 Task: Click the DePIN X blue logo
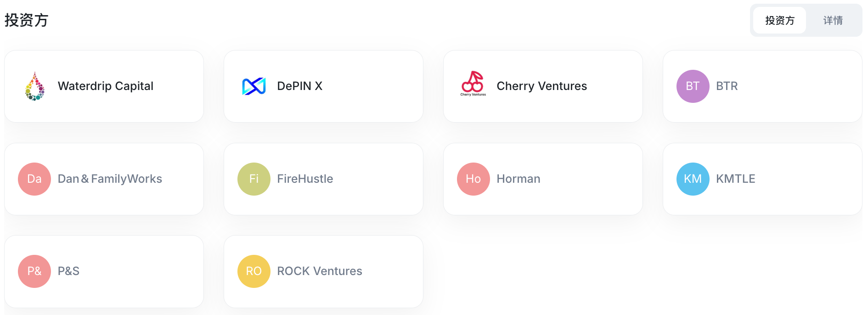[254, 86]
